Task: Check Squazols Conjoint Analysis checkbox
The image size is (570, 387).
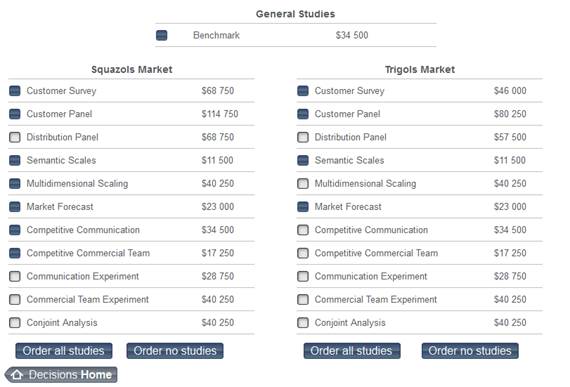Action: pyautogui.click(x=15, y=323)
